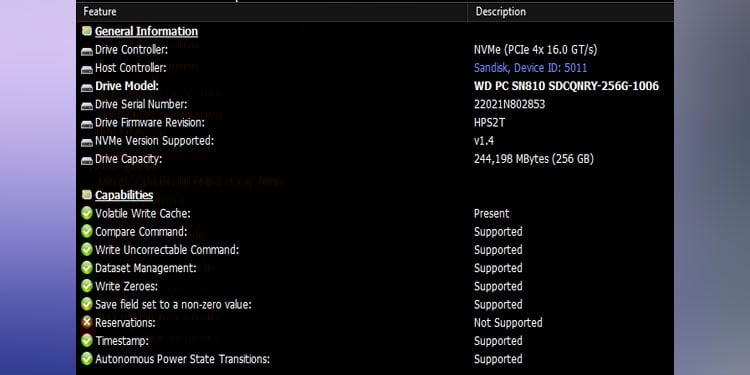Click green check icon for Dataset Management
750x375 pixels.
87,268
